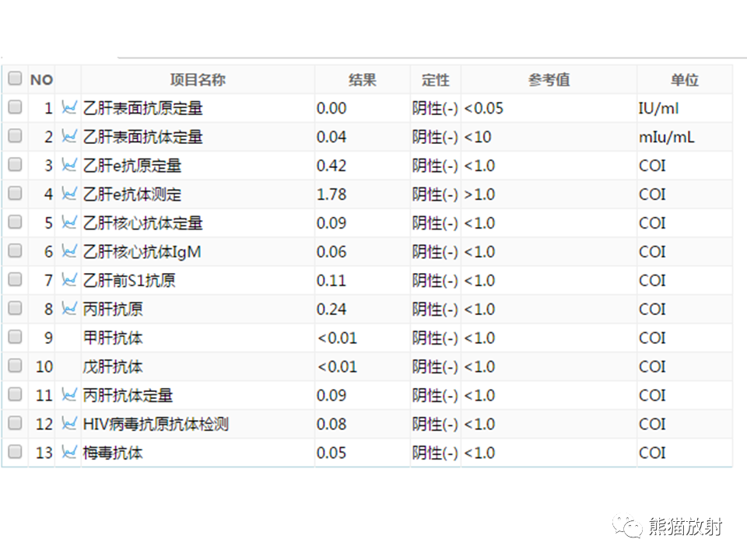Select the item name 丙肝抗体定量

[128, 395]
